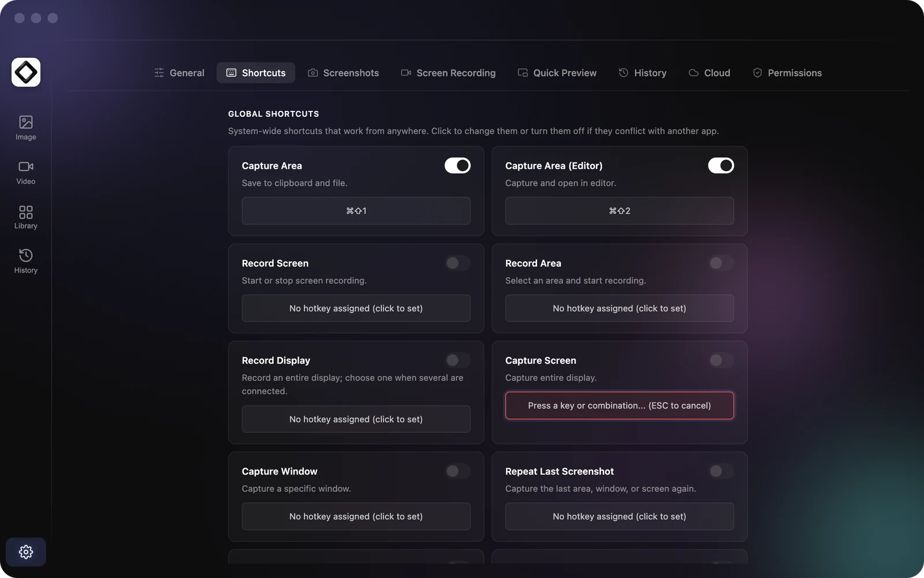This screenshot has height=578, width=924.
Task: Click 'Capture entire display.' description
Action: coord(551,377)
